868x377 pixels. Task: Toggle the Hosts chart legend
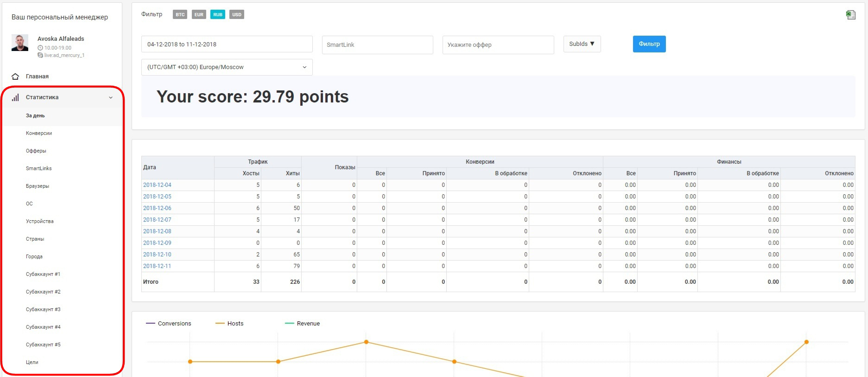[x=229, y=324]
